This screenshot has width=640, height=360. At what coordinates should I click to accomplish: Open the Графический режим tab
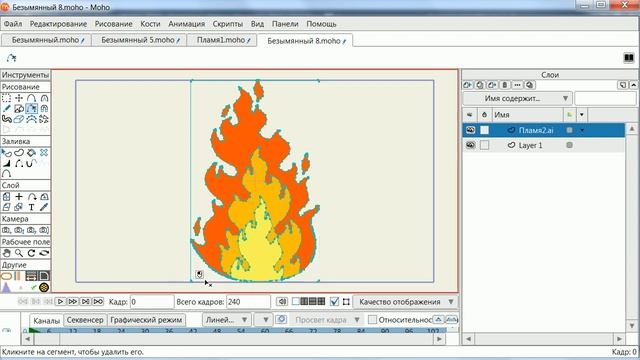click(146, 320)
